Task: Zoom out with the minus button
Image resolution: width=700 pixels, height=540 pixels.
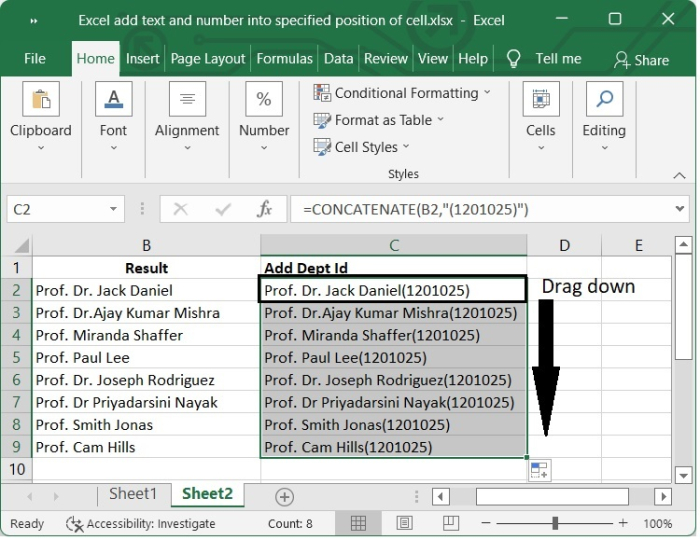Action: coord(486,523)
